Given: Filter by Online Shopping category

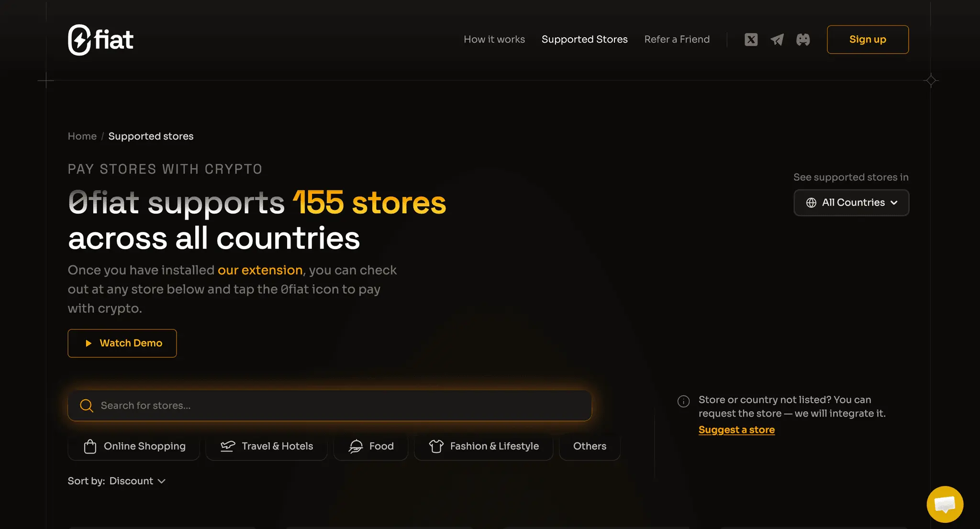Looking at the screenshot, I should (134, 446).
